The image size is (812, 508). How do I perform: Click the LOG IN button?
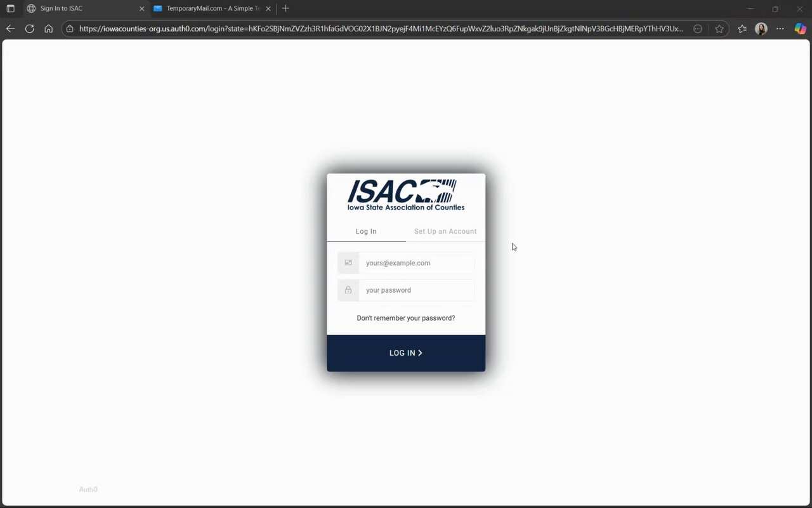click(406, 353)
